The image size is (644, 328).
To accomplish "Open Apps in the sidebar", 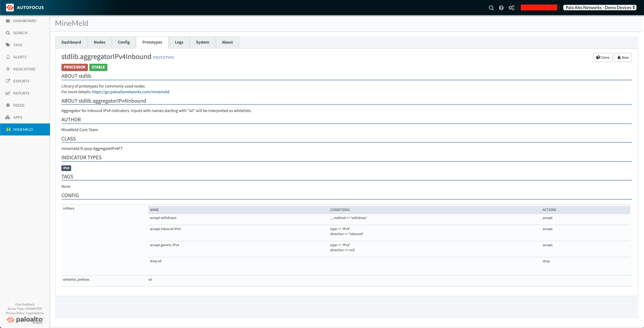I will (17, 117).
